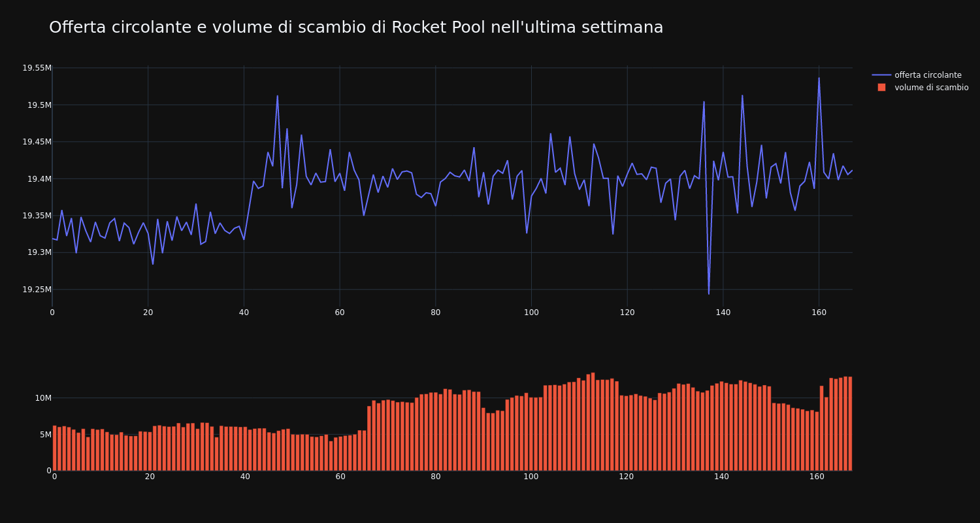Click line chart x-axis label 120

pyautogui.click(x=627, y=312)
